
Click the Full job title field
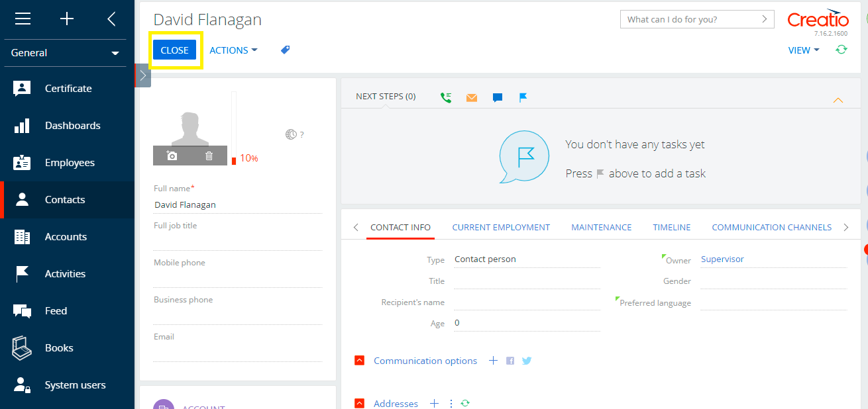tap(238, 242)
